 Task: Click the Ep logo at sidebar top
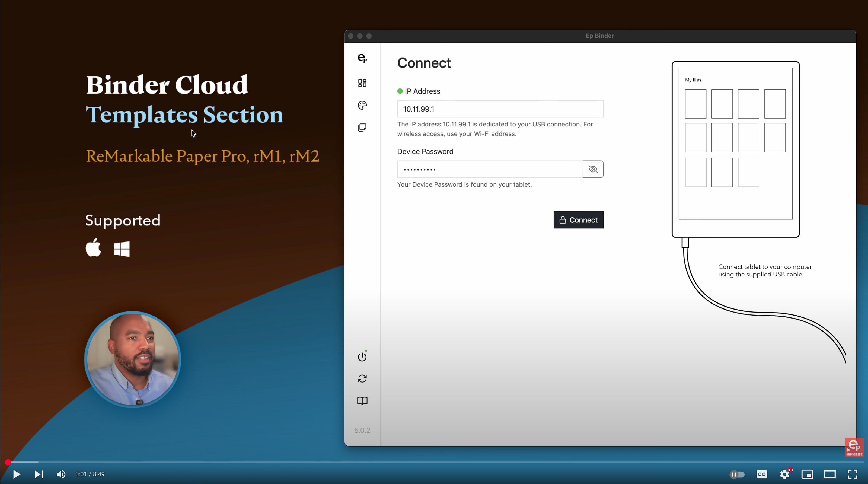pyautogui.click(x=362, y=58)
